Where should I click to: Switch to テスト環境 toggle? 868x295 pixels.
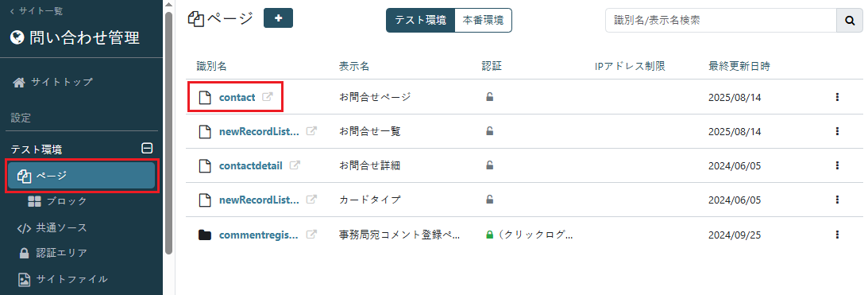tap(420, 20)
